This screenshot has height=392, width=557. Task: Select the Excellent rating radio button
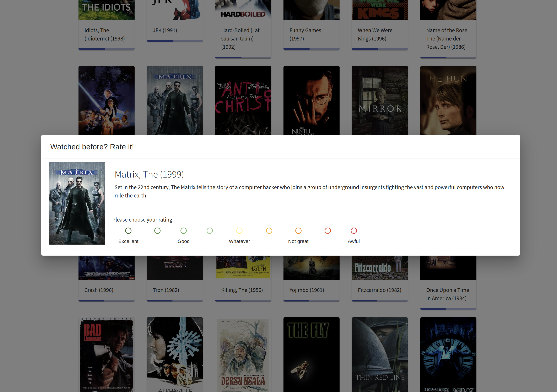pos(128,231)
